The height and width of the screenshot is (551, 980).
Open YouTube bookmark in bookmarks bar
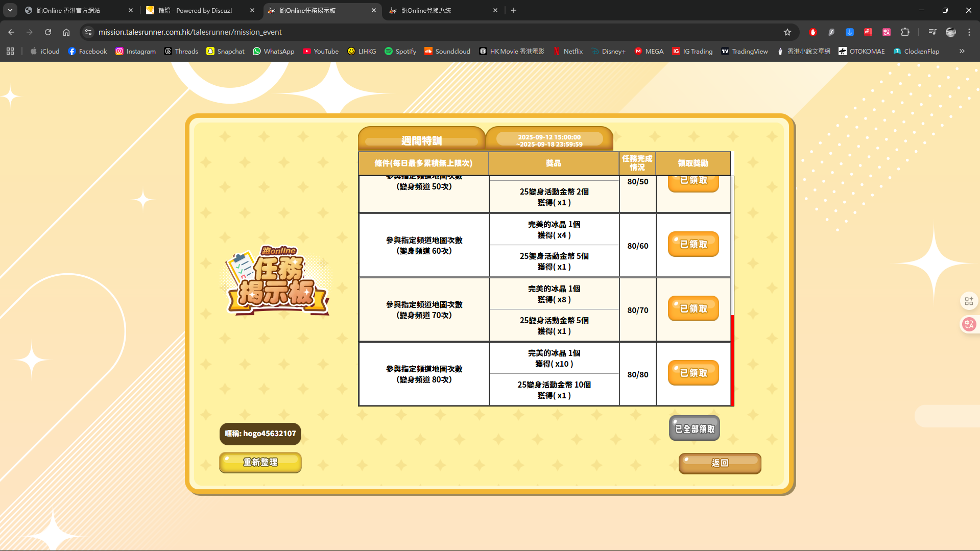click(321, 51)
